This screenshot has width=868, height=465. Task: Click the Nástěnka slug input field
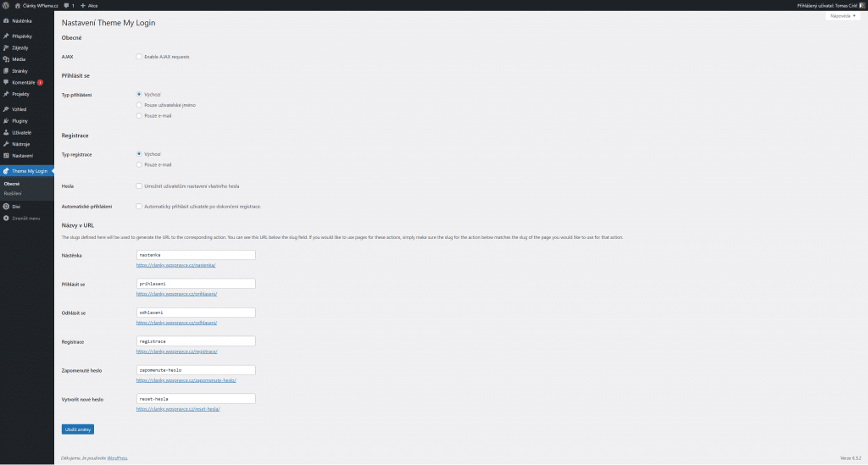pyautogui.click(x=196, y=255)
